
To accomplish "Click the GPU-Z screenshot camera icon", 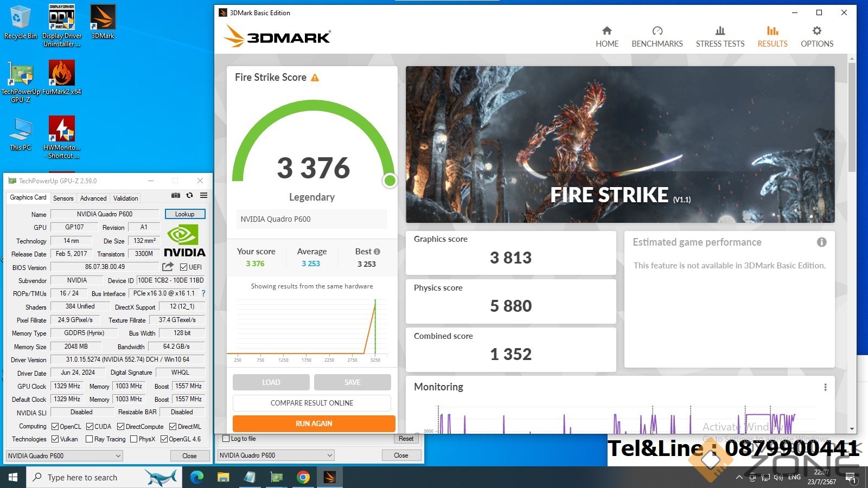I will pos(176,195).
